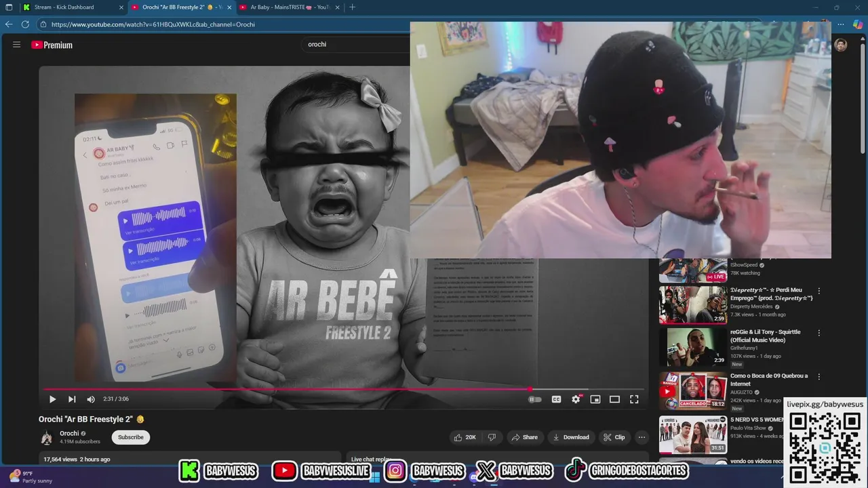Close the Orochi "Ar BB Freestyle 2" tab
The height and width of the screenshot is (488, 868).
(x=229, y=7)
